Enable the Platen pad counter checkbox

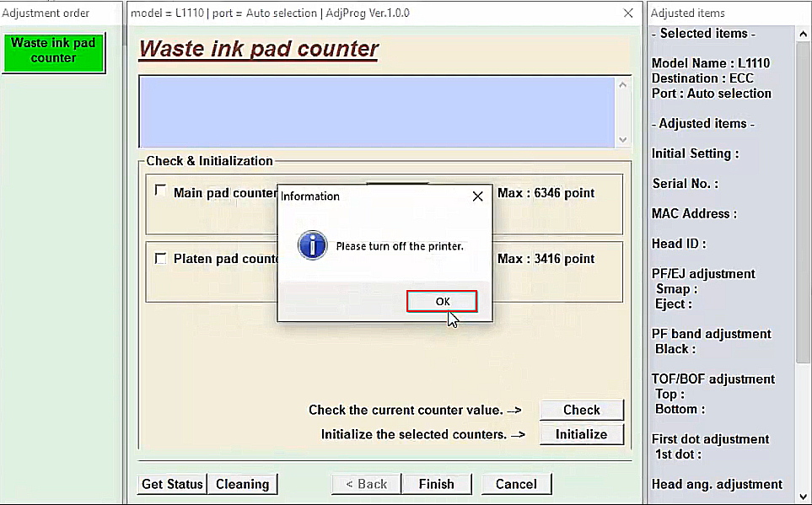160,258
